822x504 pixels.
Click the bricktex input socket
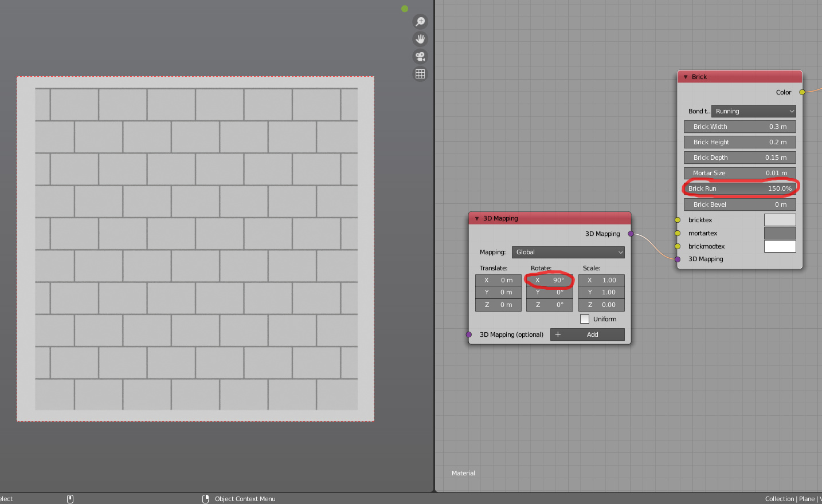click(x=678, y=220)
